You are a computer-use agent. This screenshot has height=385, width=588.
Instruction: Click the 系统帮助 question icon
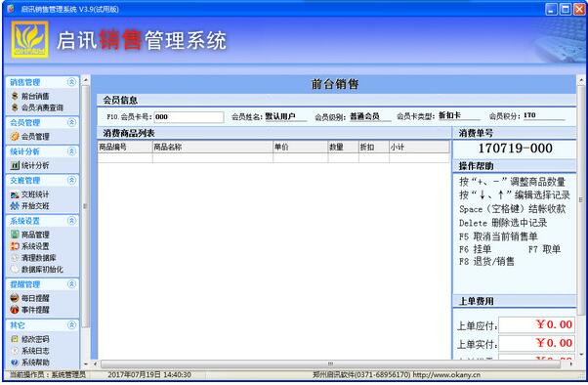(15, 363)
